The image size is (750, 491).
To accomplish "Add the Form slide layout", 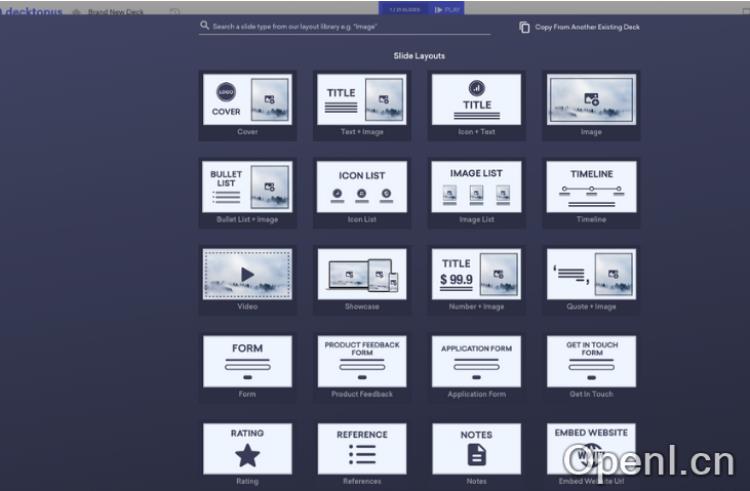I will pyautogui.click(x=247, y=361).
